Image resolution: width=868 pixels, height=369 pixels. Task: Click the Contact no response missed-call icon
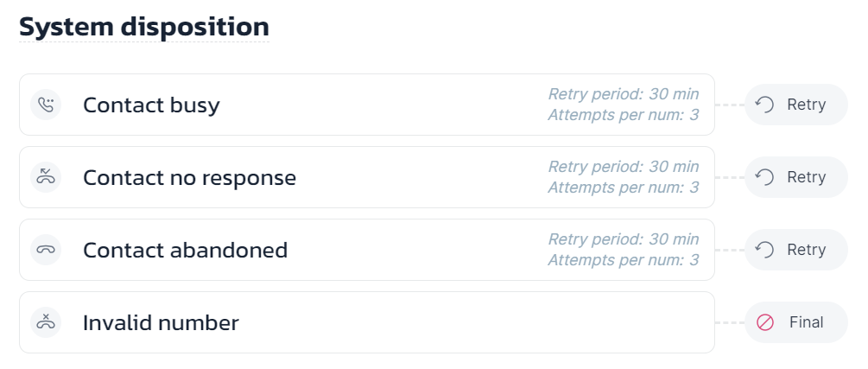click(46, 177)
